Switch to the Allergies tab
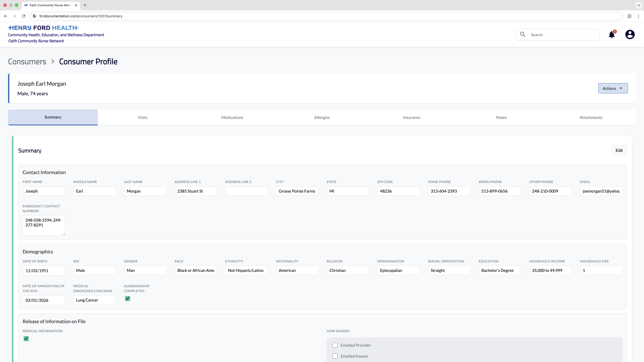Screen dimensions: 644x362 tap(322, 117)
